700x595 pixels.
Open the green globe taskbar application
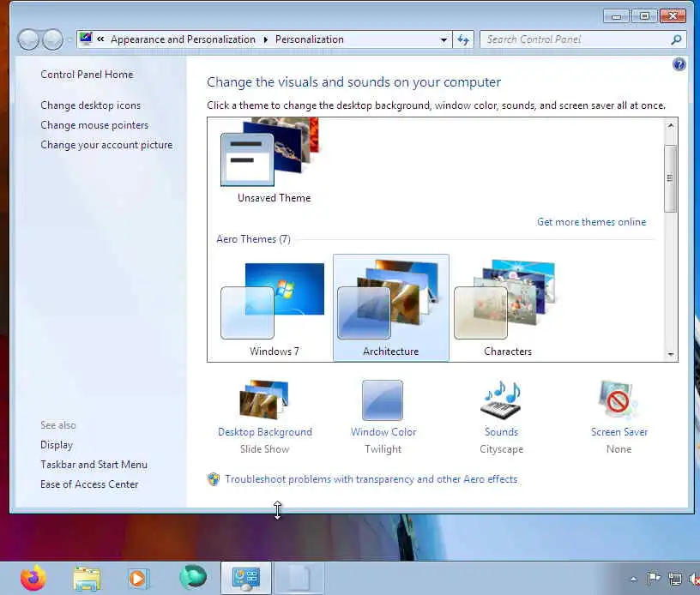point(193,578)
